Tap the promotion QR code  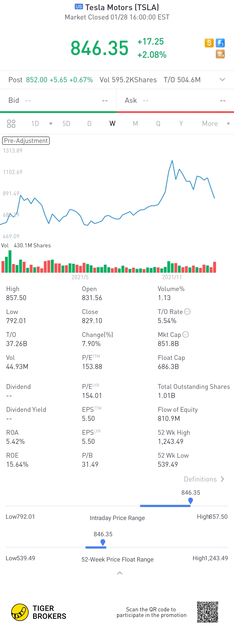(x=208, y=612)
